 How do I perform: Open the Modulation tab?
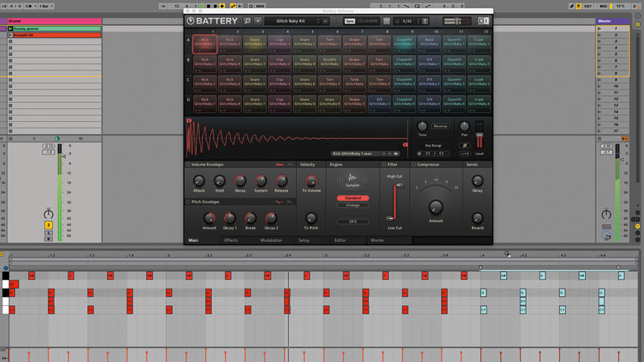(271, 240)
